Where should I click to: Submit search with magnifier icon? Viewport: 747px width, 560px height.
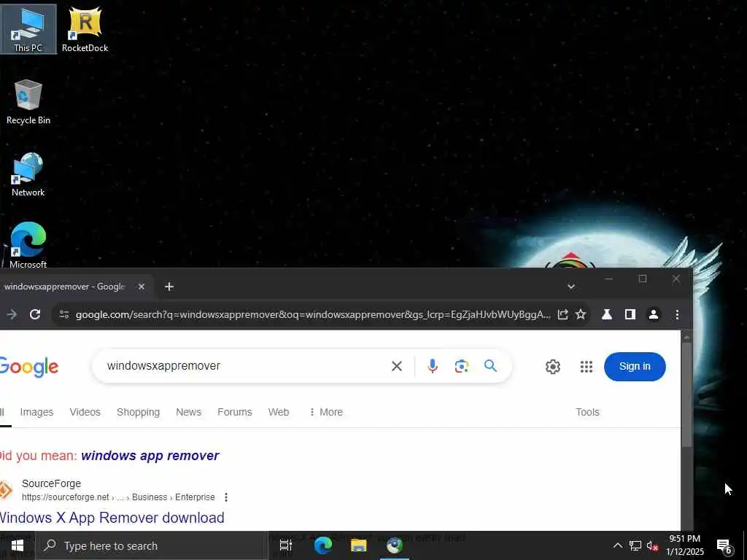pyautogui.click(x=490, y=366)
